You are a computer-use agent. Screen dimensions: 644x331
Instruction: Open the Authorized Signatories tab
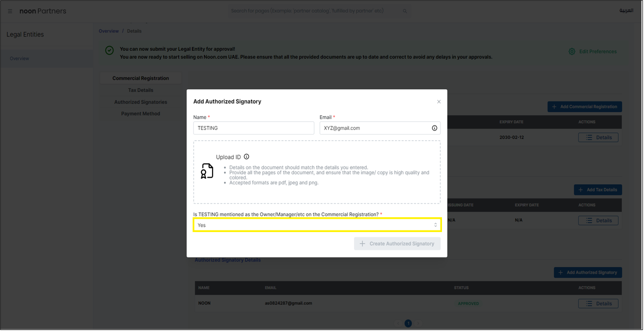[x=141, y=102]
